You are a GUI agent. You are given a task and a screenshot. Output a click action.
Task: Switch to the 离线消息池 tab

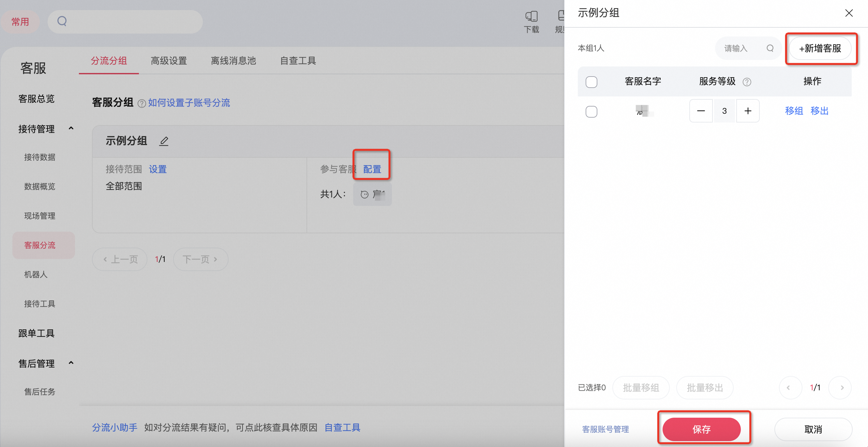[233, 61]
